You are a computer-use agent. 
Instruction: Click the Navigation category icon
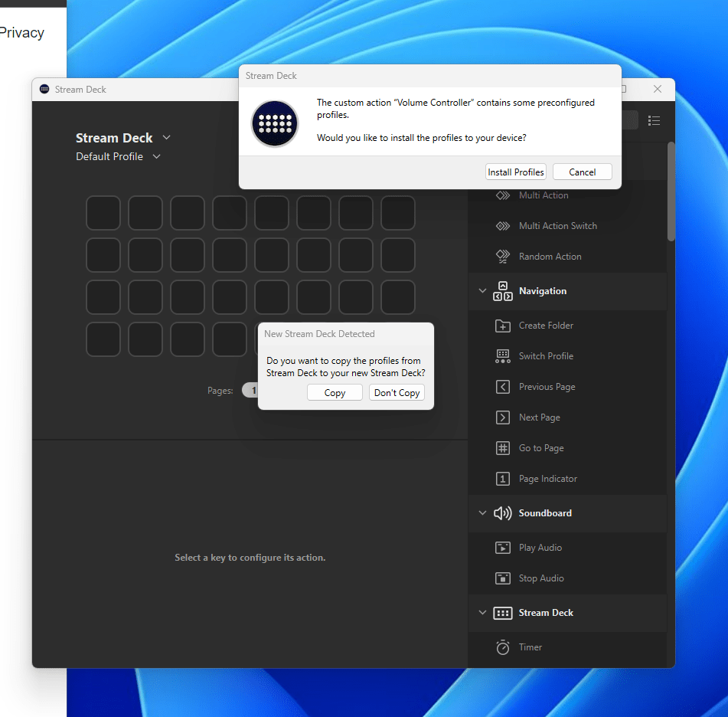[503, 291]
